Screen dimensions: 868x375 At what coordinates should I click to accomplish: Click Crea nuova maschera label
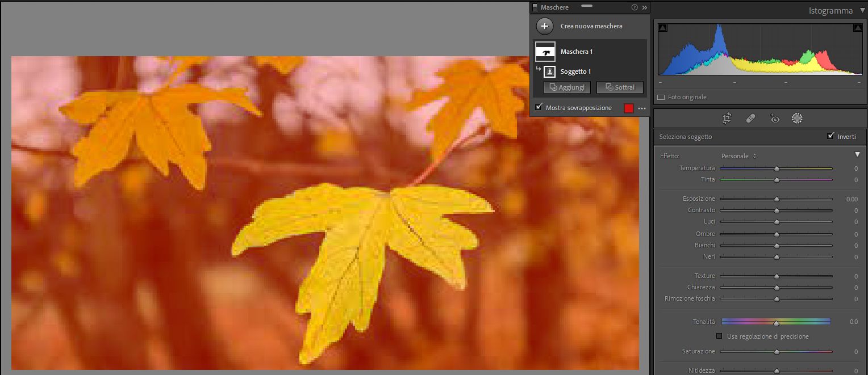click(x=591, y=26)
